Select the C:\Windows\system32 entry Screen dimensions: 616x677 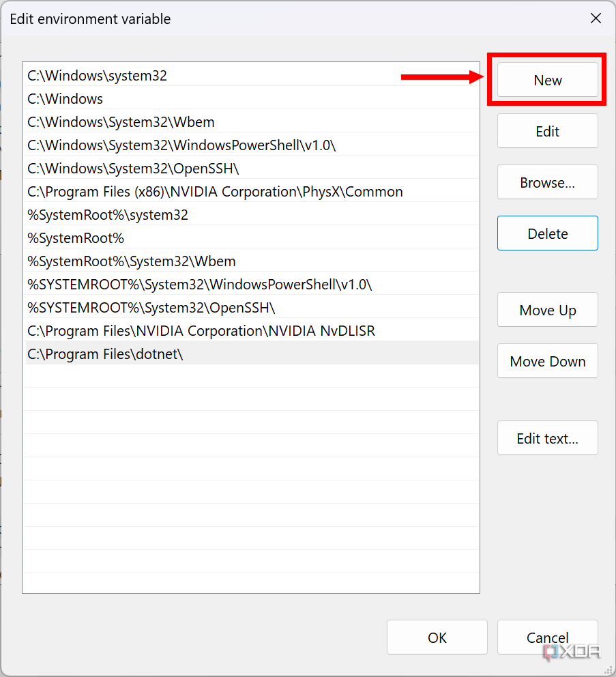pyautogui.click(x=251, y=76)
